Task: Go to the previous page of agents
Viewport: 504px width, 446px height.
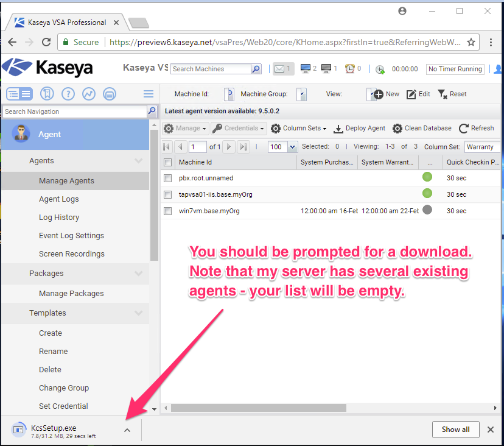Action: click(181, 147)
